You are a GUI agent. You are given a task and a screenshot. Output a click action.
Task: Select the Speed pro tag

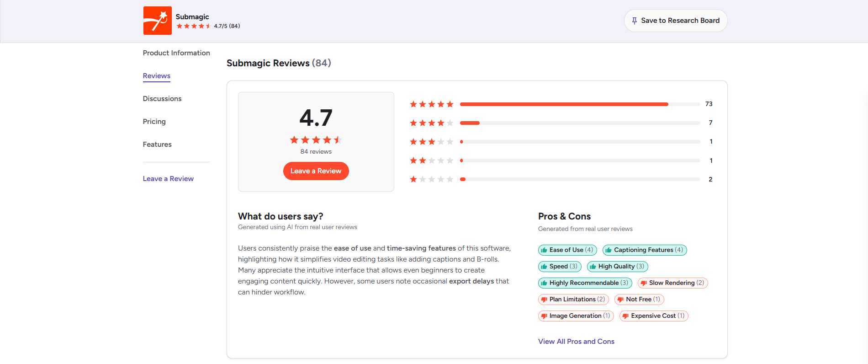click(560, 267)
